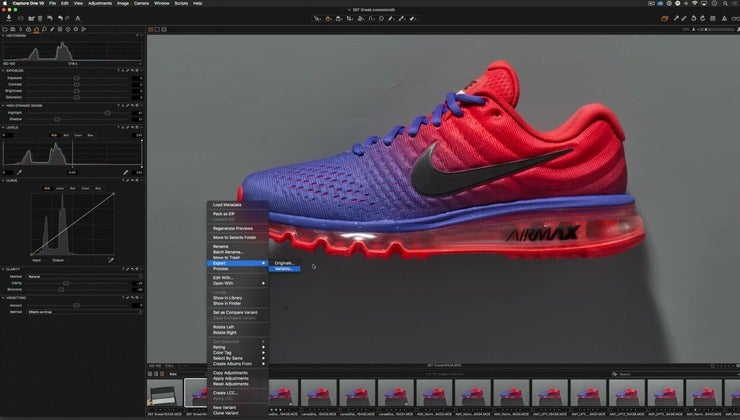Viewport: 740px width, 420px height.
Task: Open the Capture tool tab camera icon
Action: tap(13, 29)
